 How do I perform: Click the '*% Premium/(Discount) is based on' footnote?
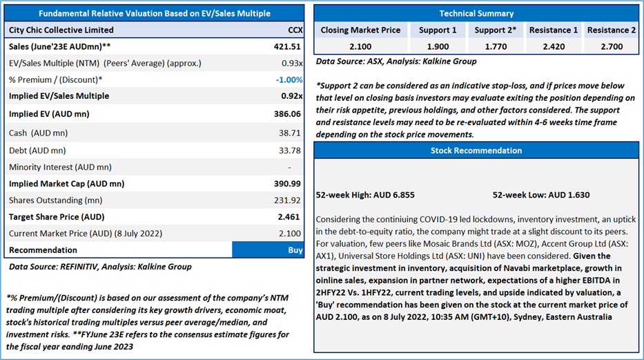pyautogui.click(x=148, y=322)
